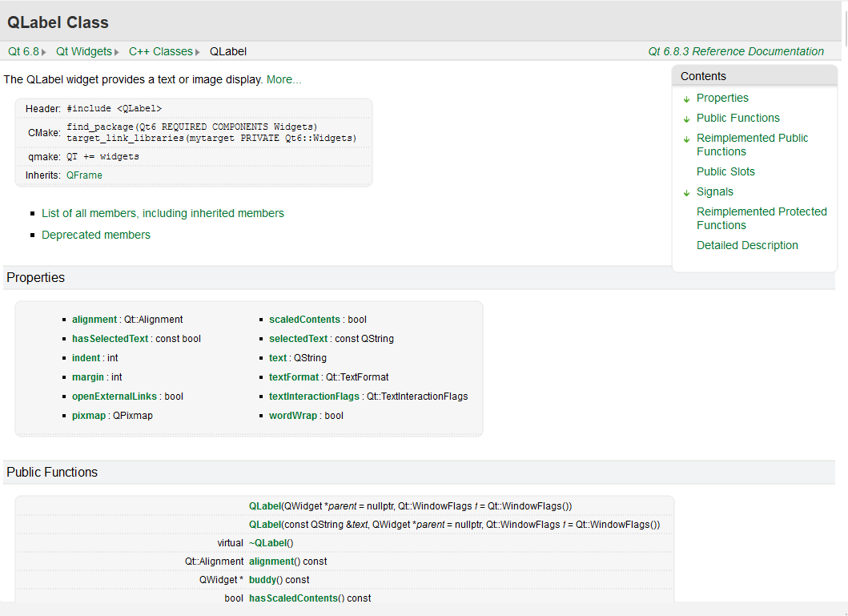Click the green arrow beside Properties in Contents
This screenshot has height=616, width=848.
point(686,99)
